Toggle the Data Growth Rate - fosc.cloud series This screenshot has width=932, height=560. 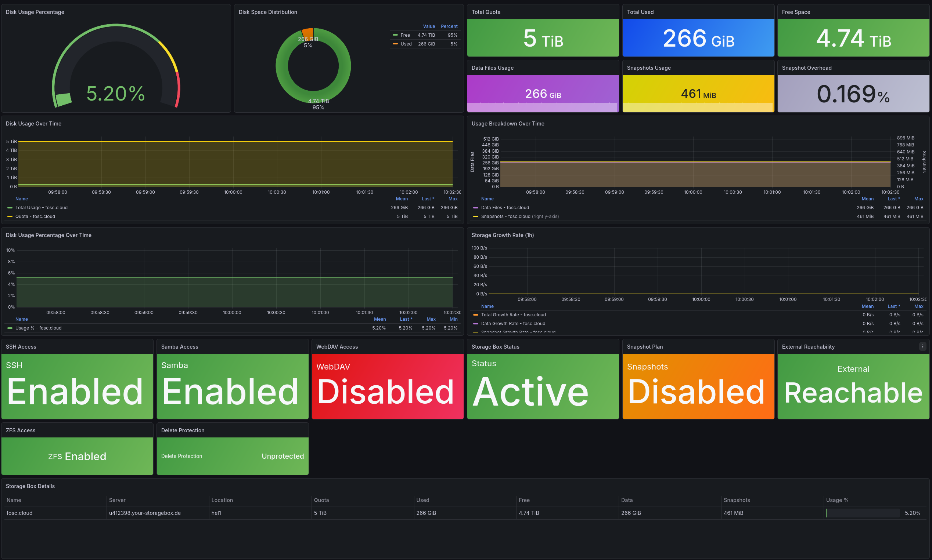click(513, 323)
